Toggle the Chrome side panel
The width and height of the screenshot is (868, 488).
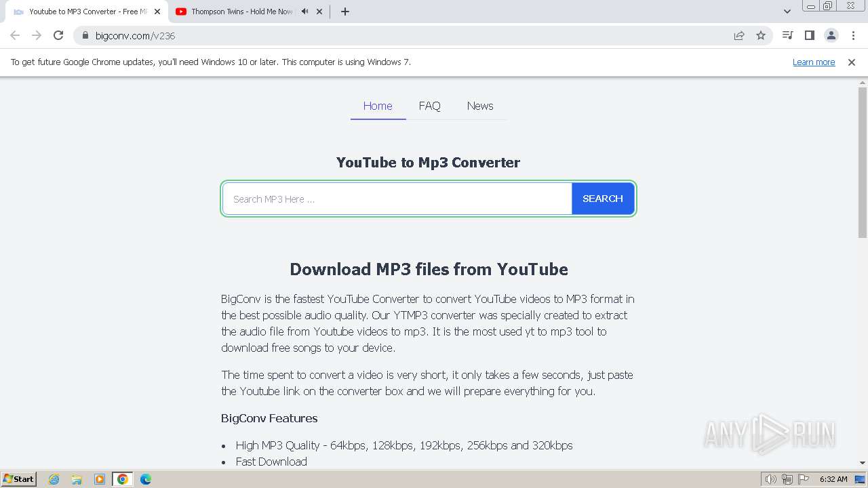(x=809, y=35)
